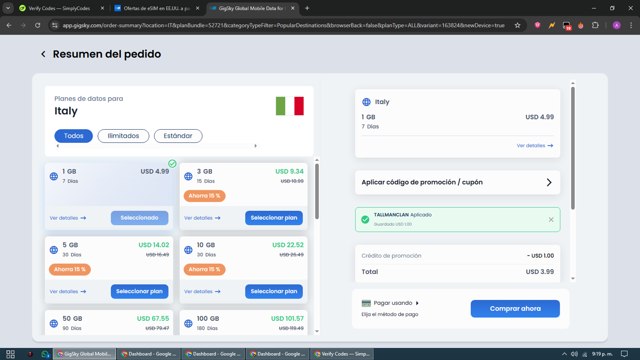Click the right arrow under the filter pills

[x=256, y=146]
